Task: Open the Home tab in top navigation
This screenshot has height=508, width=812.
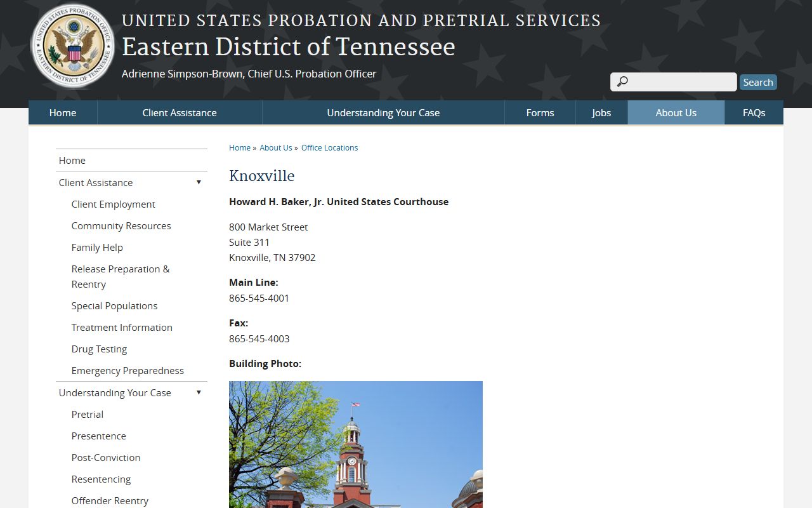Action: pyautogui.click(x=63, y=112)
